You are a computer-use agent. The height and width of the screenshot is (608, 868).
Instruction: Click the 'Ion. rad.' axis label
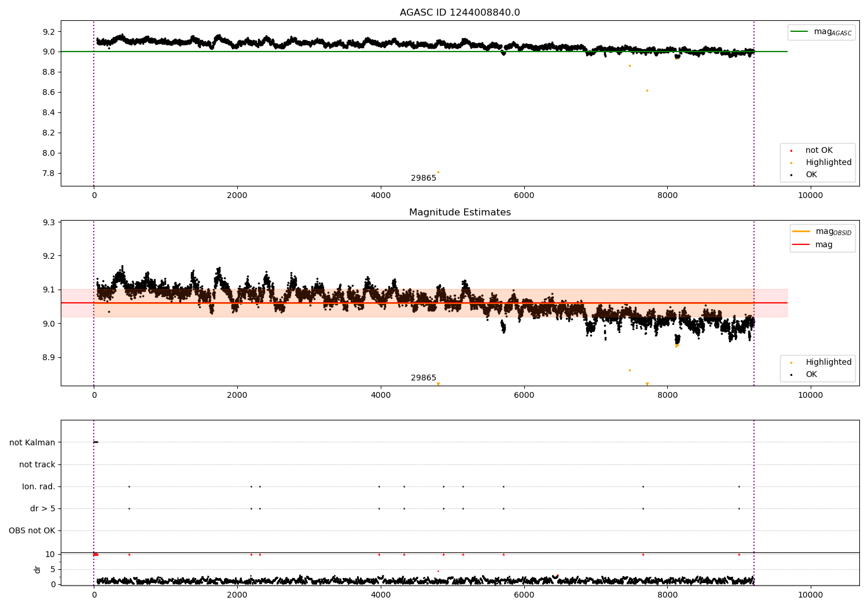tap(39, 486)
